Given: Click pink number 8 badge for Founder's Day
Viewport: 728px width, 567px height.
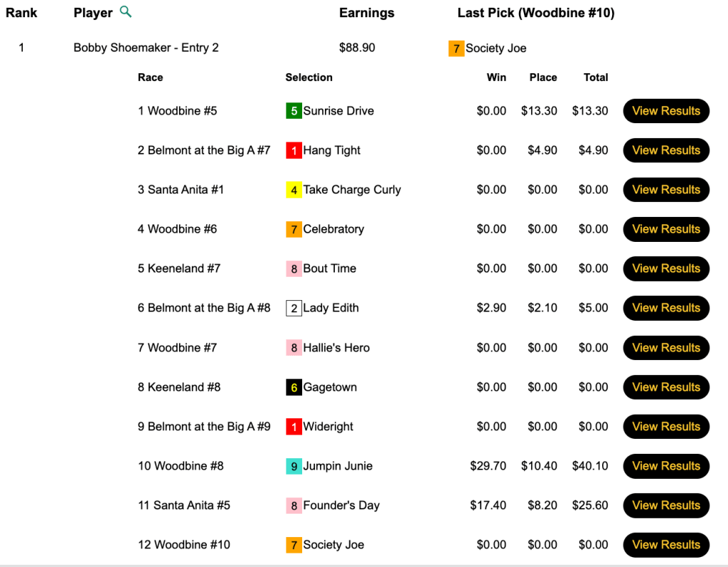Looking at the screenshot, I should point(294,506).
